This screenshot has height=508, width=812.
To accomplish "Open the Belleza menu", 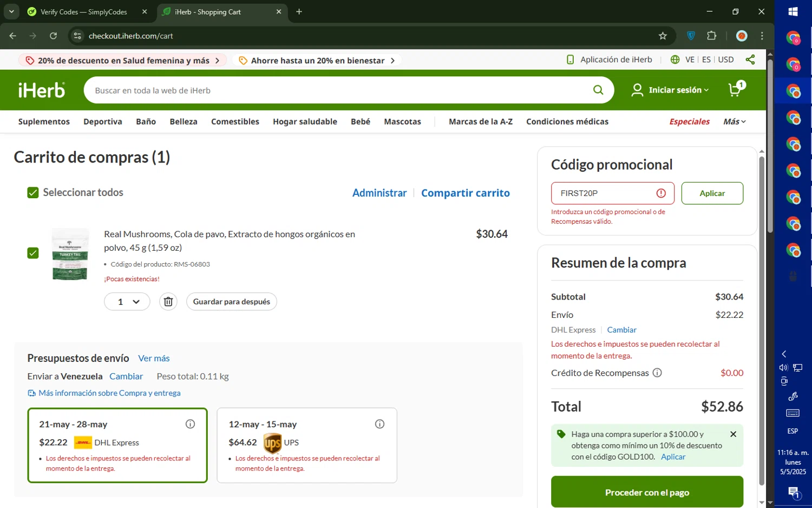I will tap(184, 121).
